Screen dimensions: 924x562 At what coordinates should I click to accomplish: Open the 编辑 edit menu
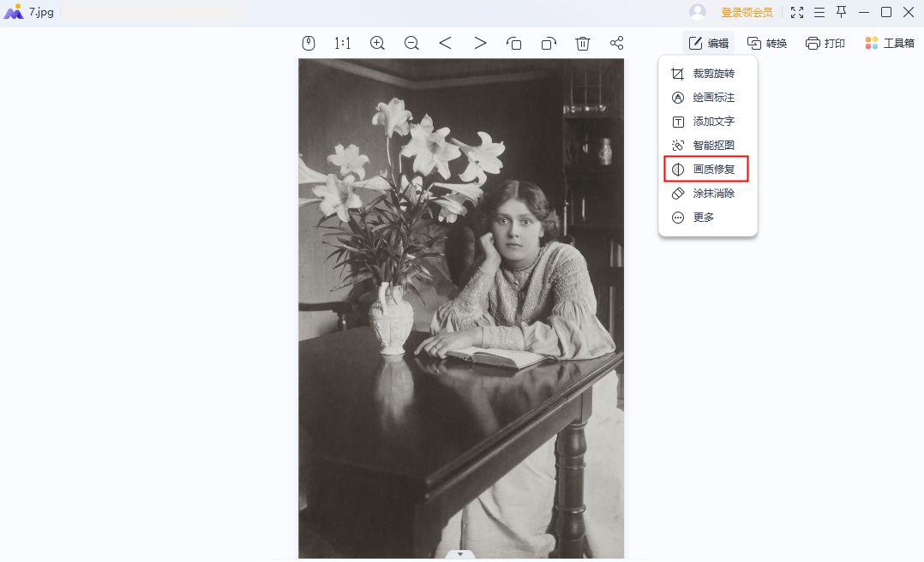pyautogui.click(x=708, y=43)
